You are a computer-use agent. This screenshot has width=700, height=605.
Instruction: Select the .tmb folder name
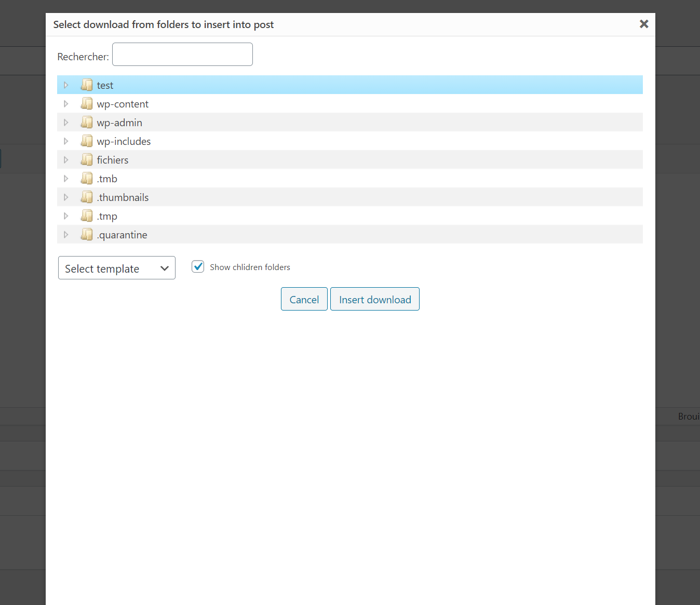107,179
